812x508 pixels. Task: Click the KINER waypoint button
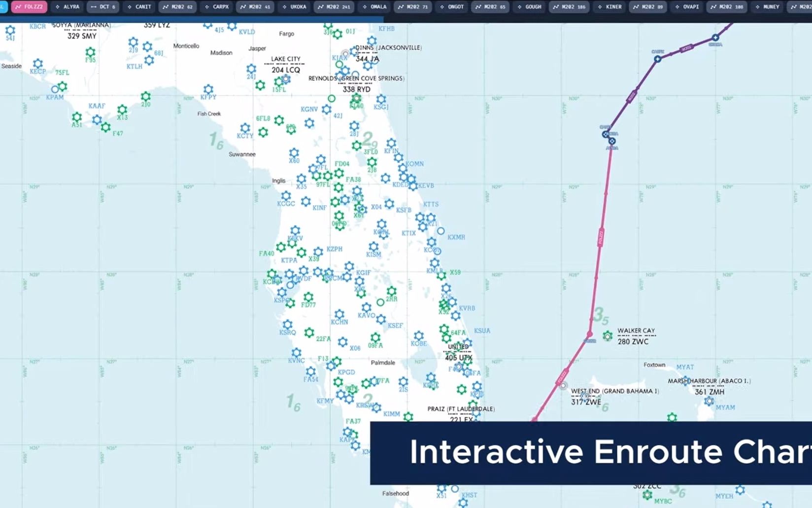coord(610,7)
